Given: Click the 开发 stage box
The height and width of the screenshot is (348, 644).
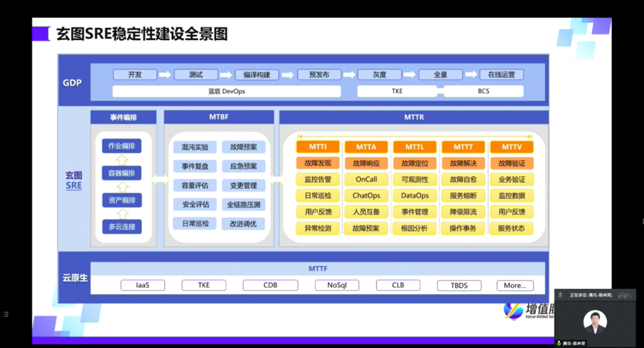Looking at the screenshot, I should tap(135, 75).
